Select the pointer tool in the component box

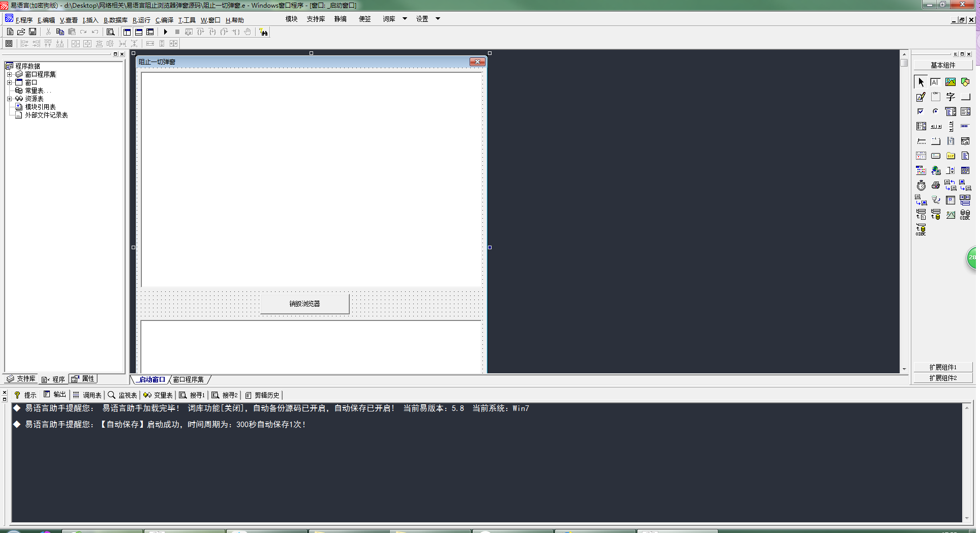click(921, 82)
